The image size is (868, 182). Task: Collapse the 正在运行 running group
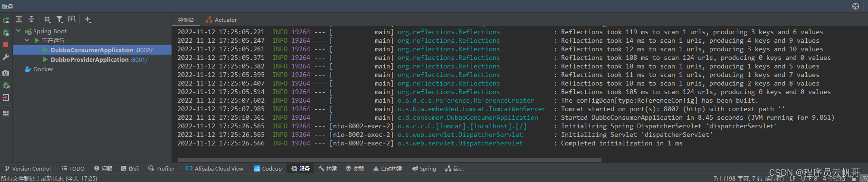(27, 40)
